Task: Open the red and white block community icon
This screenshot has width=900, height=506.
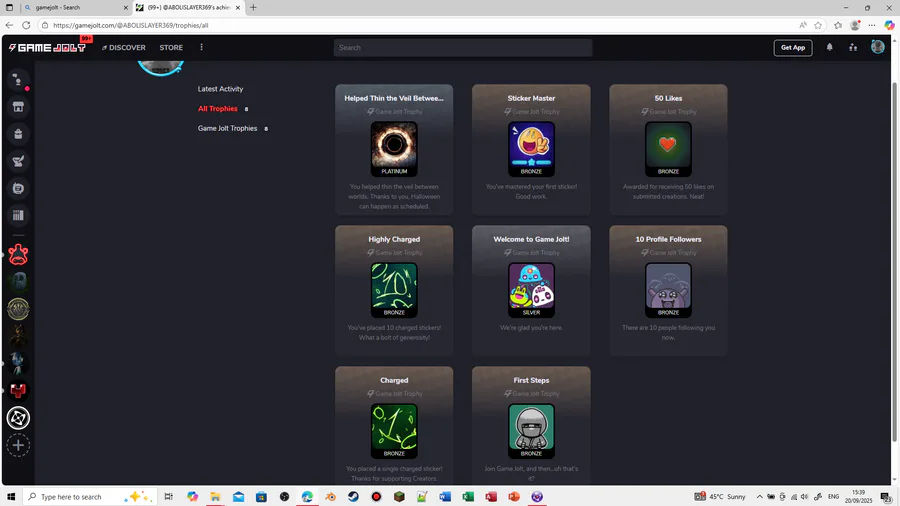Action: [x=18, y=391]
